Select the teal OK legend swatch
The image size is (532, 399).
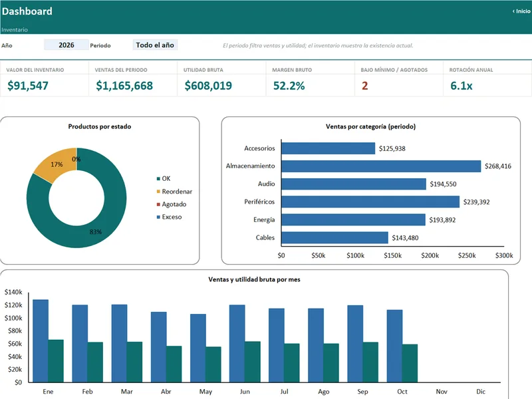[x=158, y=179]
